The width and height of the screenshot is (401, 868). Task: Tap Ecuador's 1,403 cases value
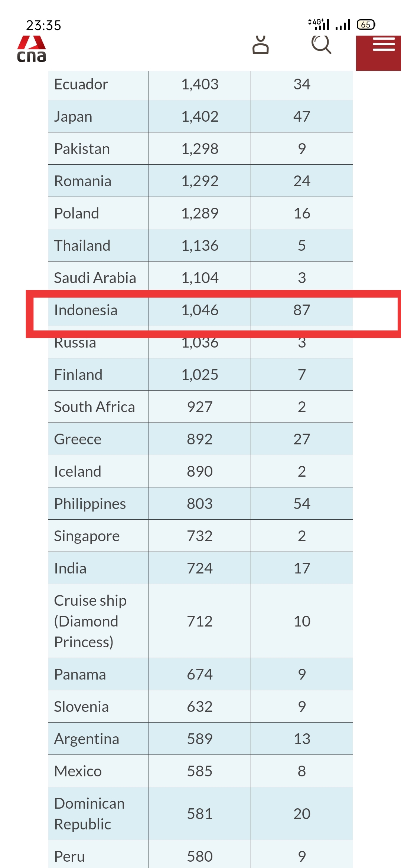click(x=200, y=84)
